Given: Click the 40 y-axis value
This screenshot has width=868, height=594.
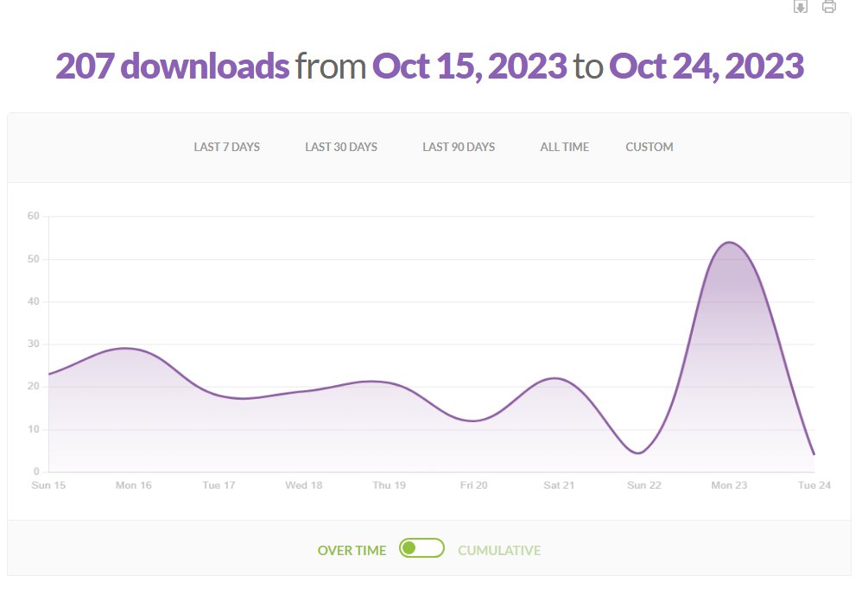Looking at the screenshot, I should (x=33, y=301).
